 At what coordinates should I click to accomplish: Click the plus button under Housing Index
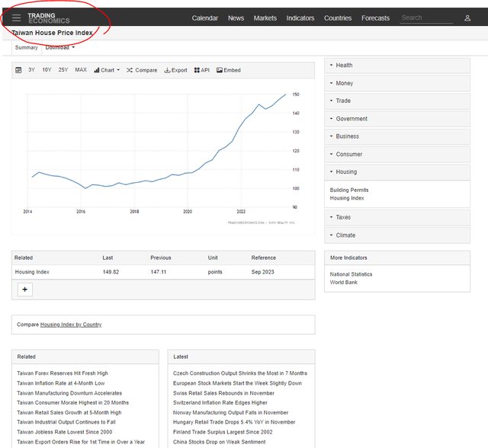24,290
